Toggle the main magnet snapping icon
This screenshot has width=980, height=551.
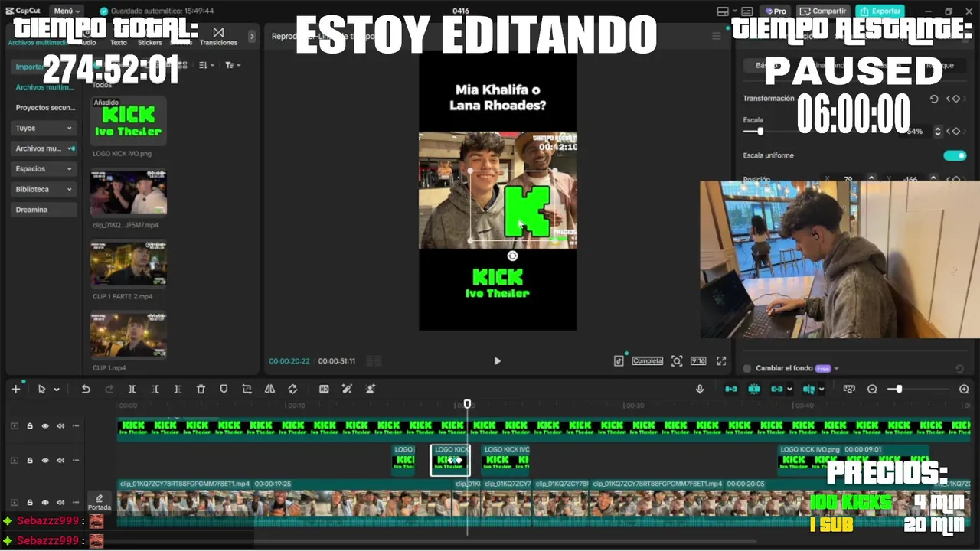[731, 389]
